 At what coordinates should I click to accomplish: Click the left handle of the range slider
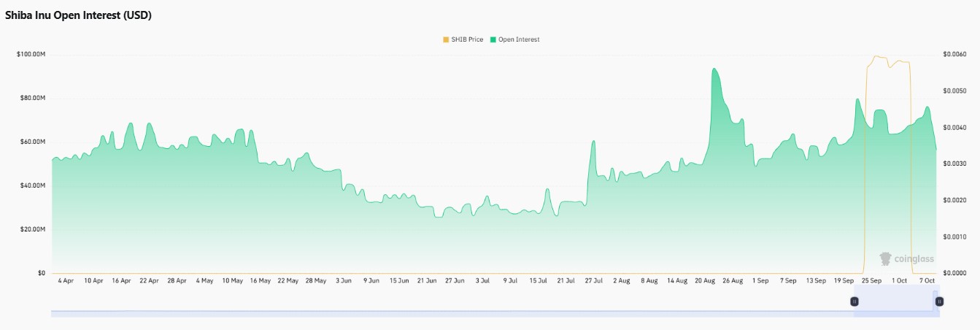(854, 302)
